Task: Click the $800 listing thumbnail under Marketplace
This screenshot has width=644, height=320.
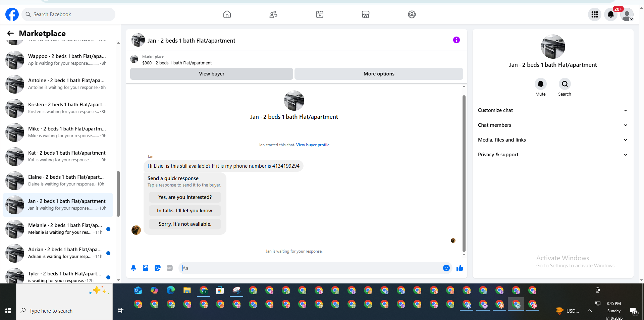Action: [134, 59]
